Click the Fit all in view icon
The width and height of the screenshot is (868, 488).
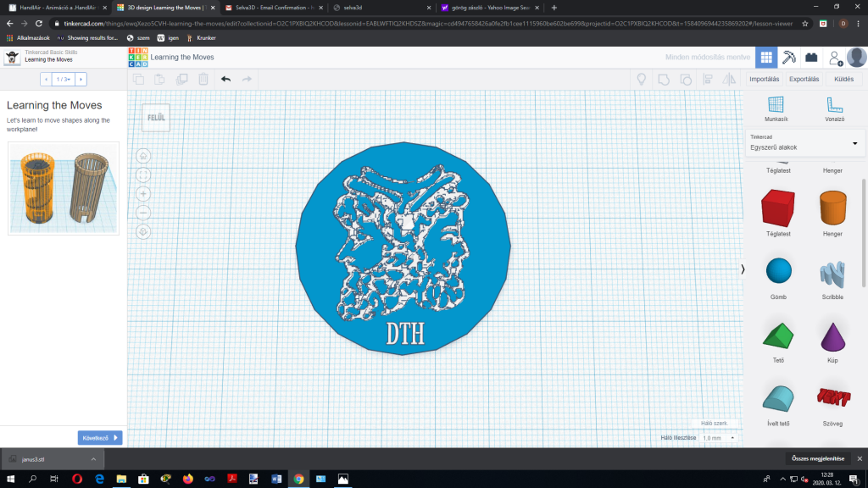tap(144, 175)
